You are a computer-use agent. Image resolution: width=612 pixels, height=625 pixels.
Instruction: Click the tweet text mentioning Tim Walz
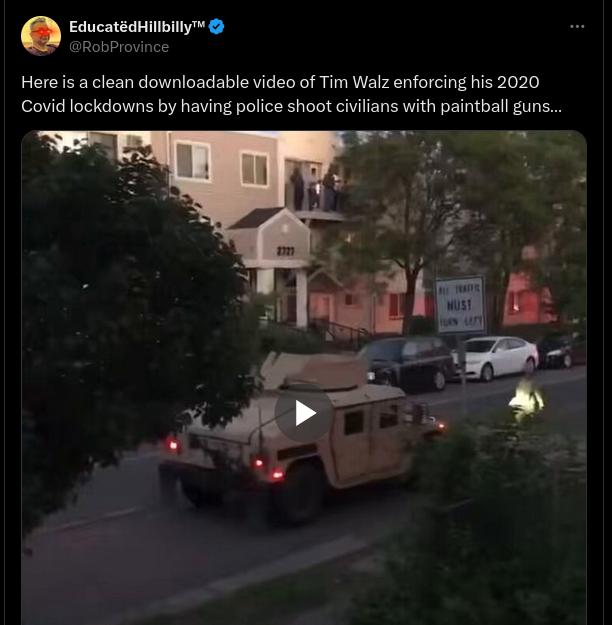(291, 94)
